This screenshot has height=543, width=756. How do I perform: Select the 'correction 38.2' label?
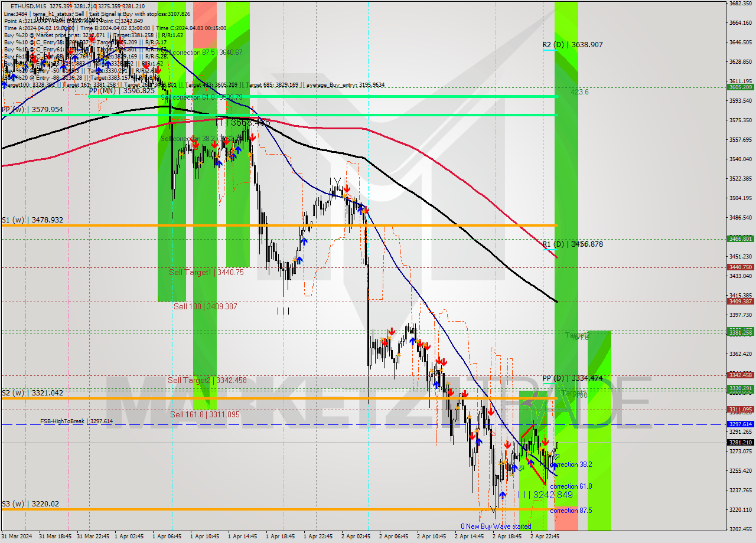[571, 465]
